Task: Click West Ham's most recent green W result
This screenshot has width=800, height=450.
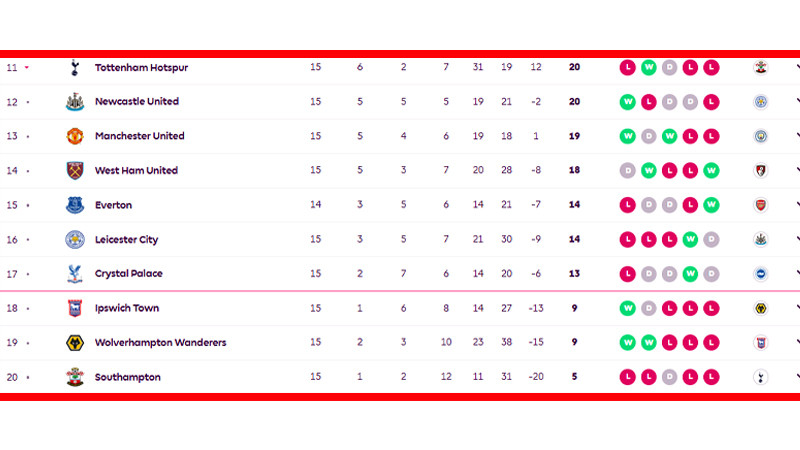Action: [x=711, y=170]
